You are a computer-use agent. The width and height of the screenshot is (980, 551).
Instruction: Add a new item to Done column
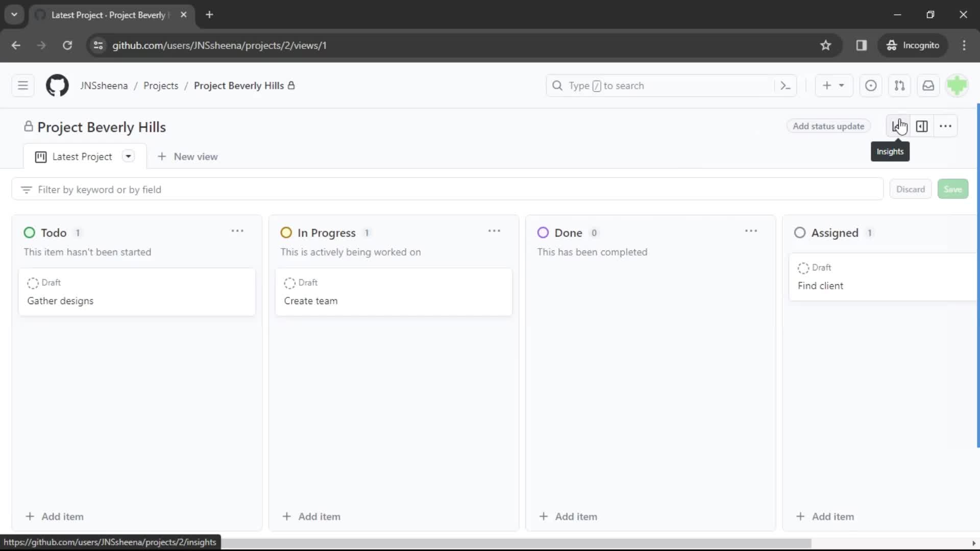[568, 516]
